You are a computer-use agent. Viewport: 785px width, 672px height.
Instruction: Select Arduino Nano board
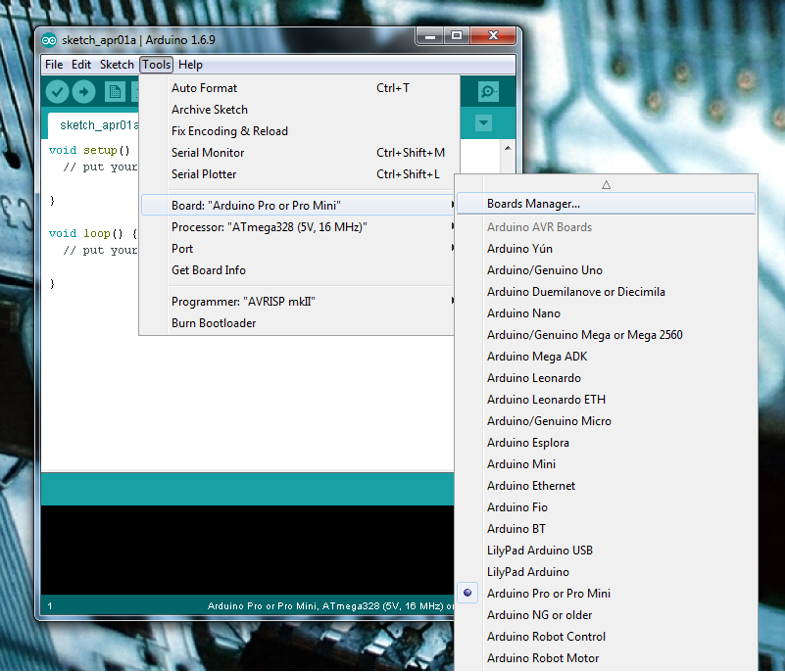point(607,313)
